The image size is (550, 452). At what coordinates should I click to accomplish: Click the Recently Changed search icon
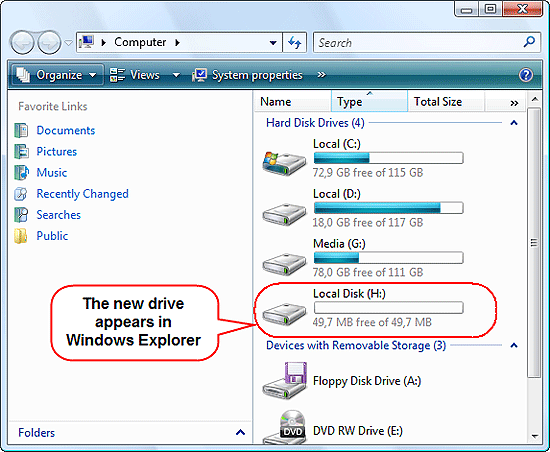(x=21, y=194)
